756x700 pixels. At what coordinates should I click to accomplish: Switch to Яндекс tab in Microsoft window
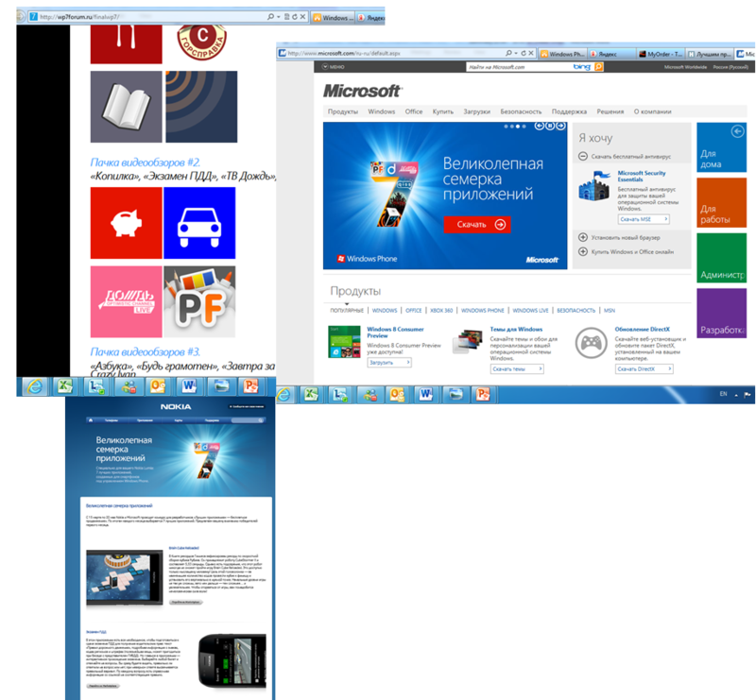click(611, 54)
